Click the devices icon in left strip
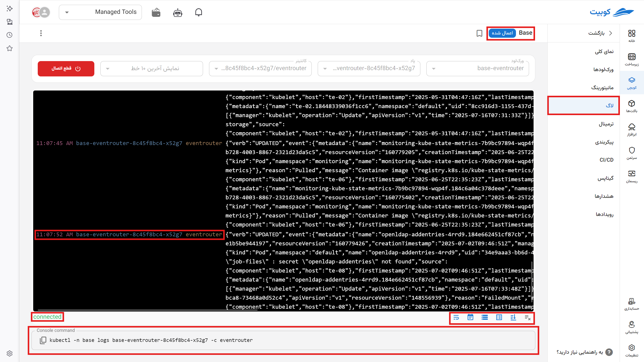Screen dimensions: 644x362 [x=10, y=22]
